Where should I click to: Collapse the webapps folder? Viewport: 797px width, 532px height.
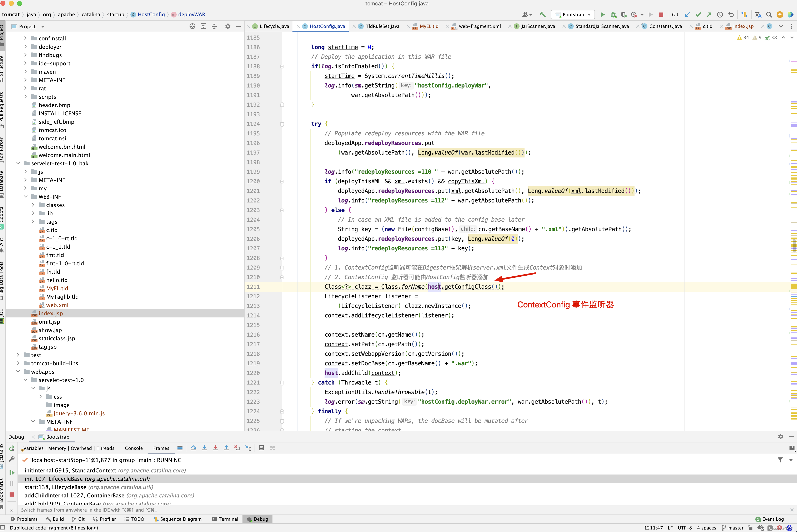click(x=18, y=372)
